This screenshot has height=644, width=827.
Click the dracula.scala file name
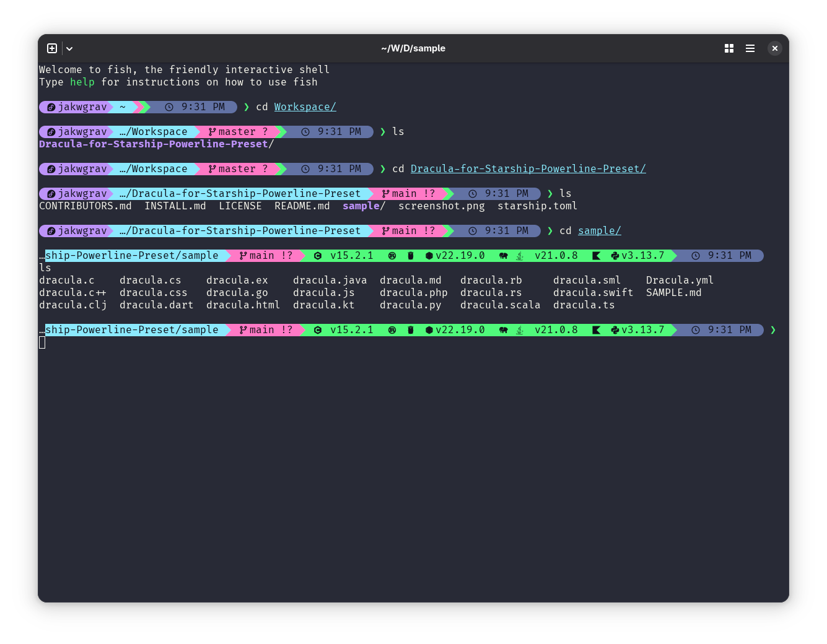pyautogui.click(x=501, y=305)
